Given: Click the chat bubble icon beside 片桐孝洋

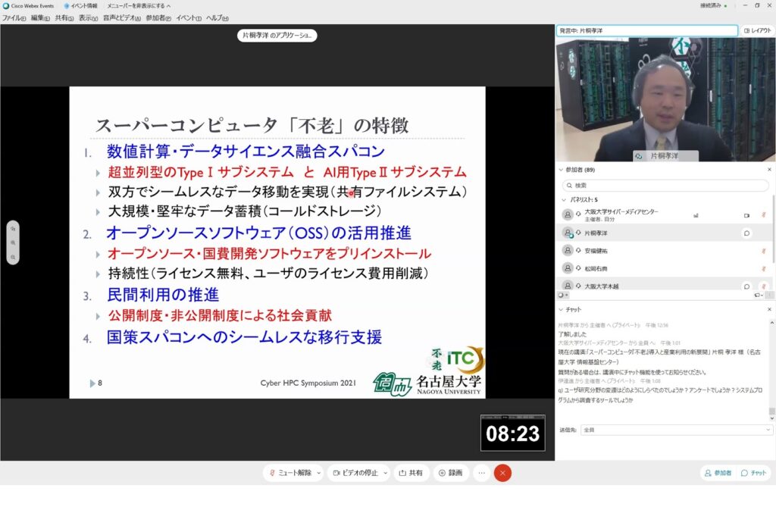Looking at the screenshot, I should click(746, 233).
